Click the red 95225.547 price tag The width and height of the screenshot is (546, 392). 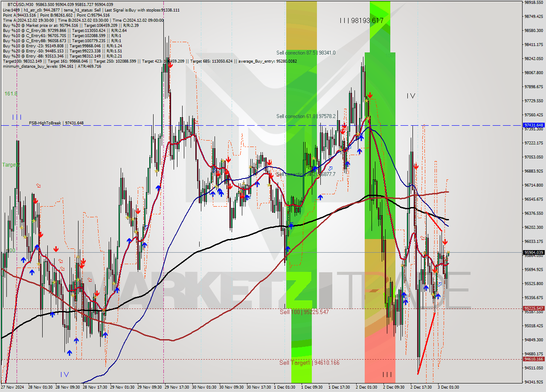(534, 308)
